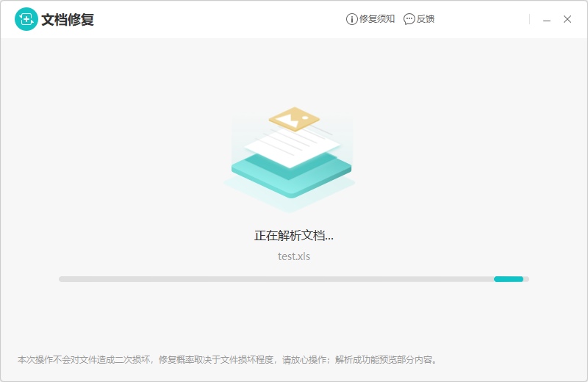Click the 本次操作不会对文件造成二次损坏 footer text
This screenshot has width=588, height=382.
[x=85, y=360]
